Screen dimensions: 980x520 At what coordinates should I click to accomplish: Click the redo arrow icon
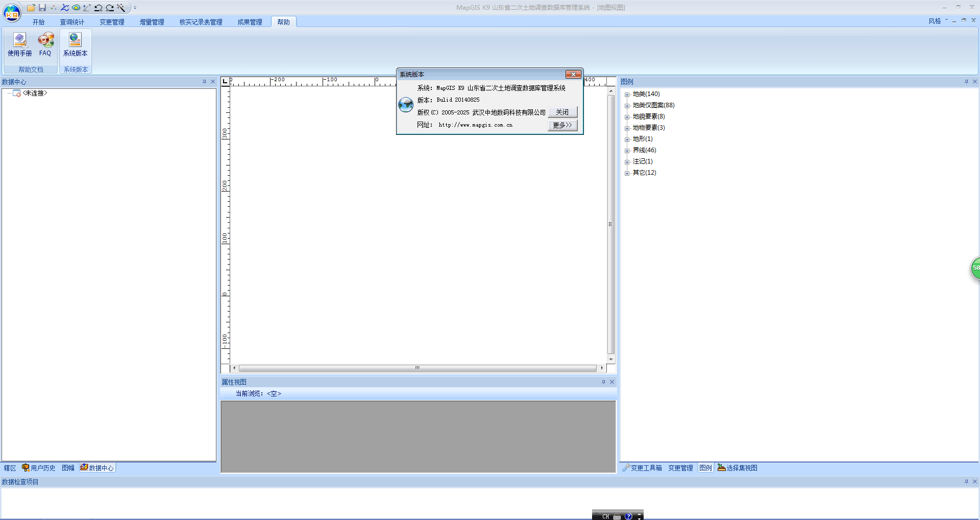coord(110,8)
